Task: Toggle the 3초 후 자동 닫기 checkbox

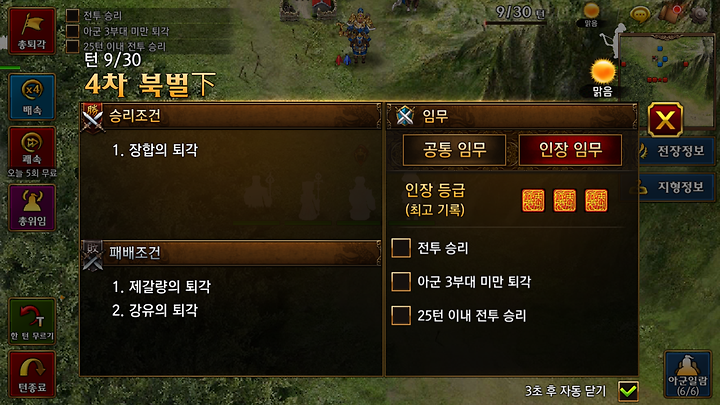Action: coord(628,391)
